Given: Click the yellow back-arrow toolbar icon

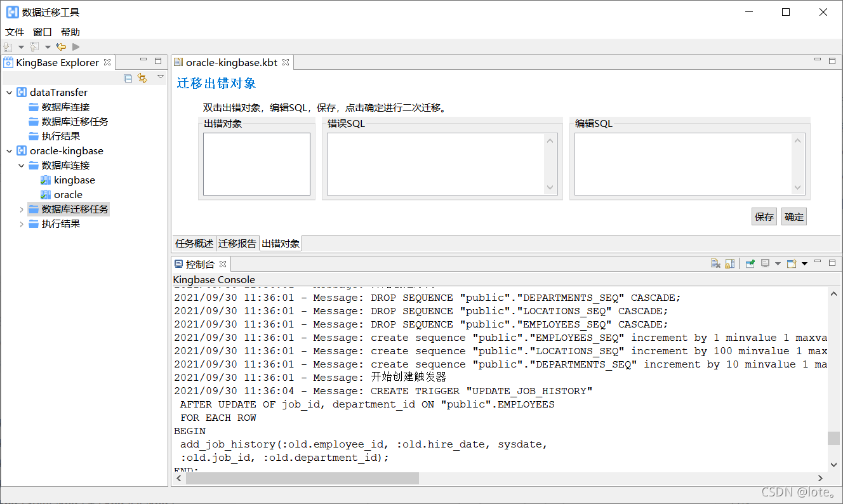Looking at the screenshot, I should click(x=61, y=47).
